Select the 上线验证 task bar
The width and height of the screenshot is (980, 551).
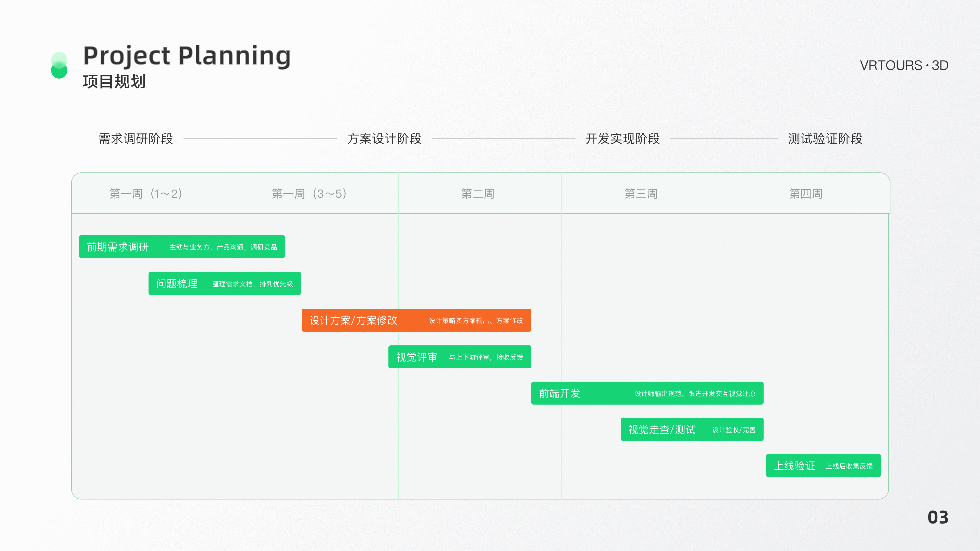[x=823, y=466]
